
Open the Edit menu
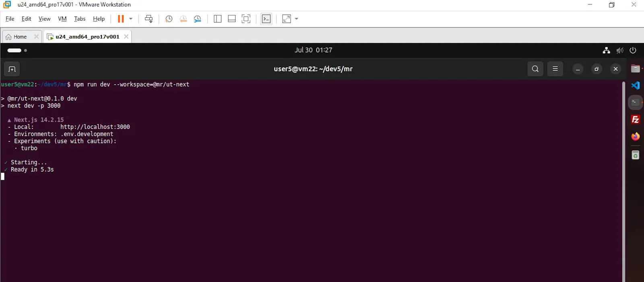[26, 19]
